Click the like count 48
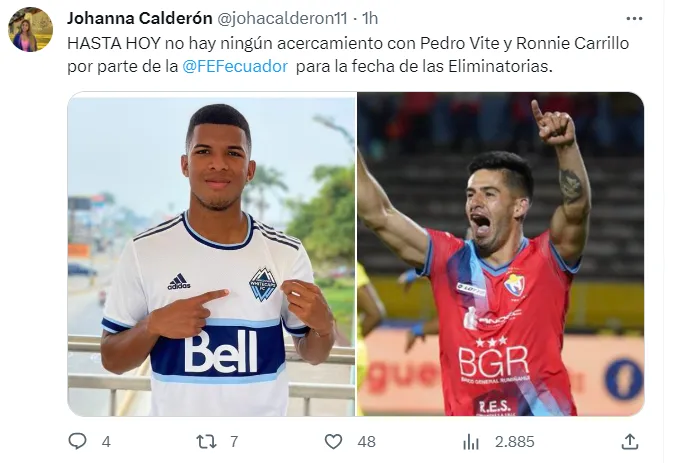684x463 pixels. [366, 442]
